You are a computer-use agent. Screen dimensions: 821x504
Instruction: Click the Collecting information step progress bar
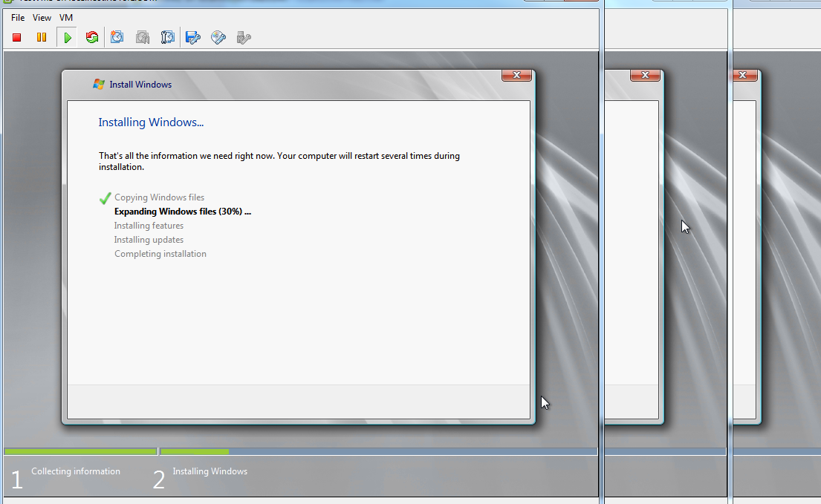(81, 451)
